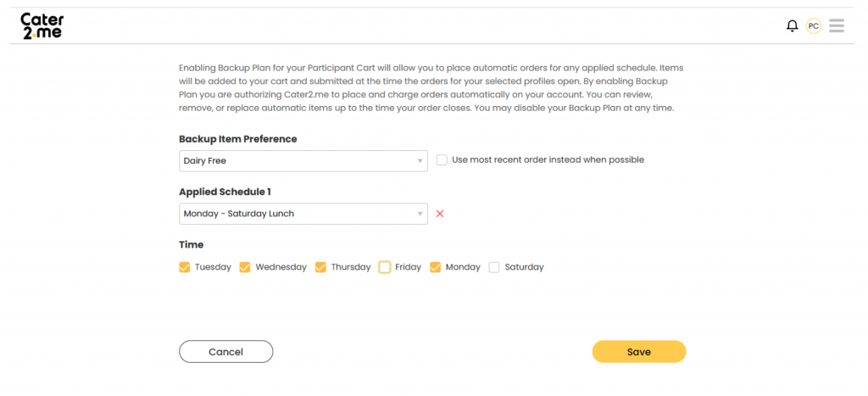868x396 pixels.
Task: Click the Friday label text
Action: pyautogui.click(x=408, y=267)
